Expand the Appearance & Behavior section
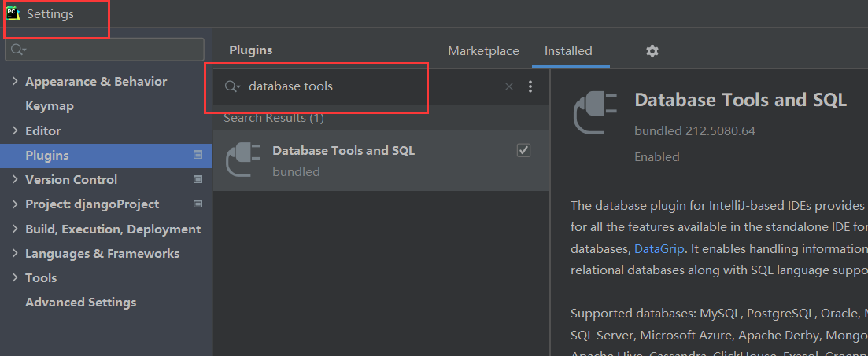868x356 pixels. pyautogui.click(x=15, y=81)
